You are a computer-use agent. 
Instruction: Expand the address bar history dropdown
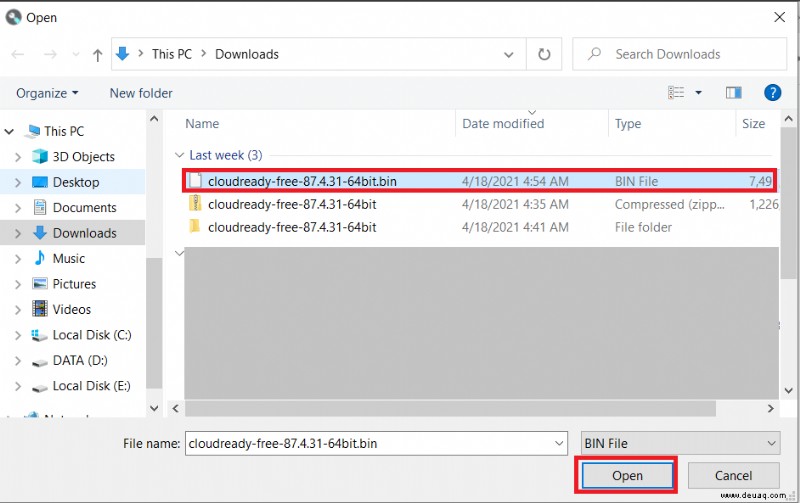pyautogui.click(x=509, y=54)
